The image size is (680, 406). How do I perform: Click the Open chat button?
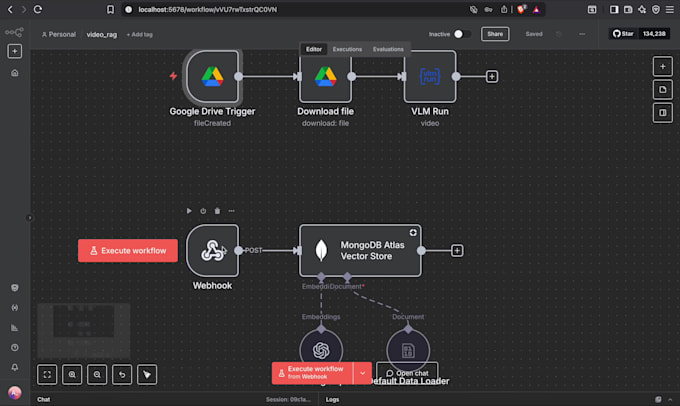[407, 373]
